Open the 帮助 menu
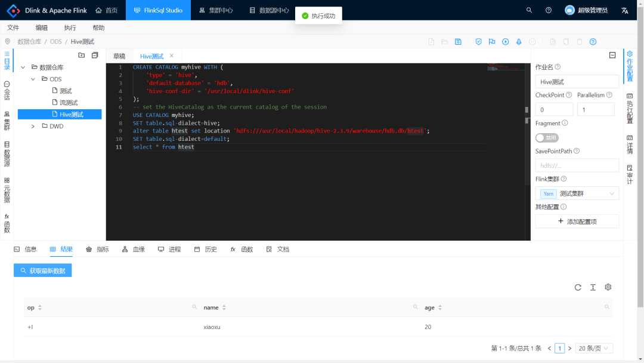644x363 pixels. click(98, 27)
